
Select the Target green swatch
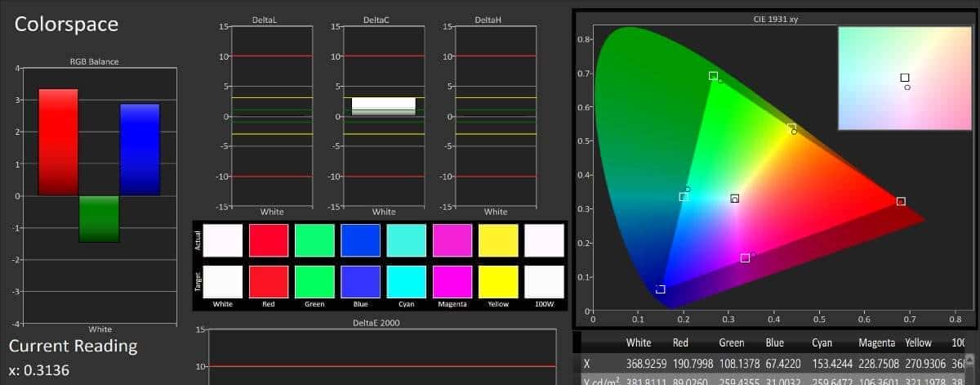314,281
